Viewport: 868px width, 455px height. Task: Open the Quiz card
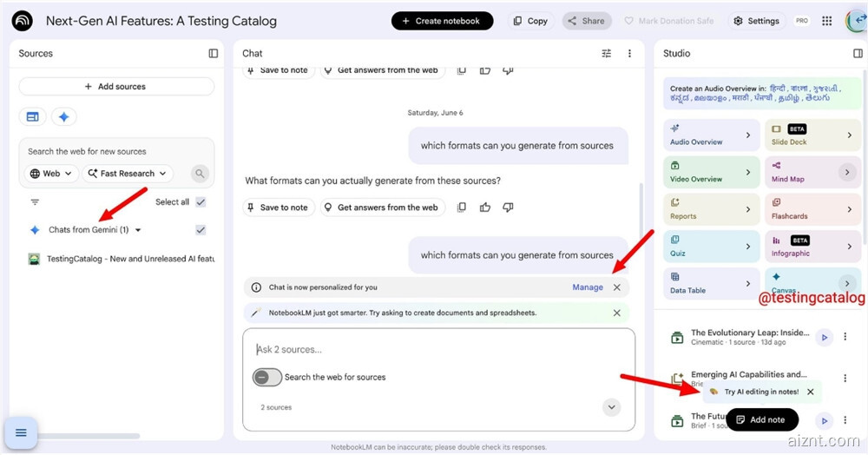[x=712, y=247]
